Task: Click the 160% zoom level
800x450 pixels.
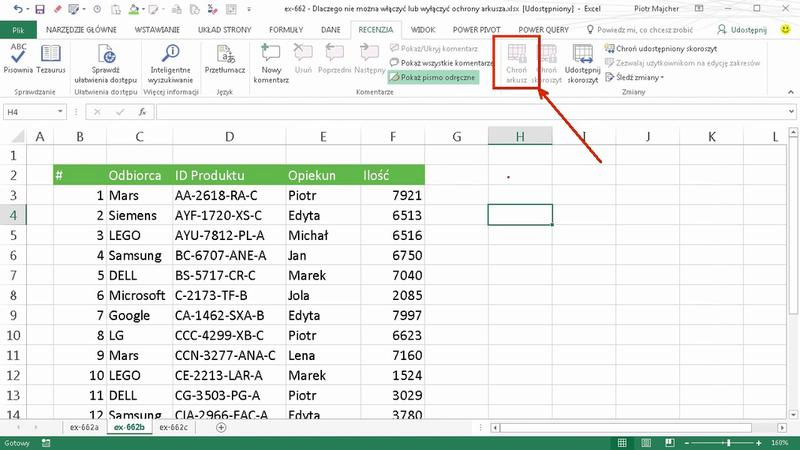Action: pos(779,443)
